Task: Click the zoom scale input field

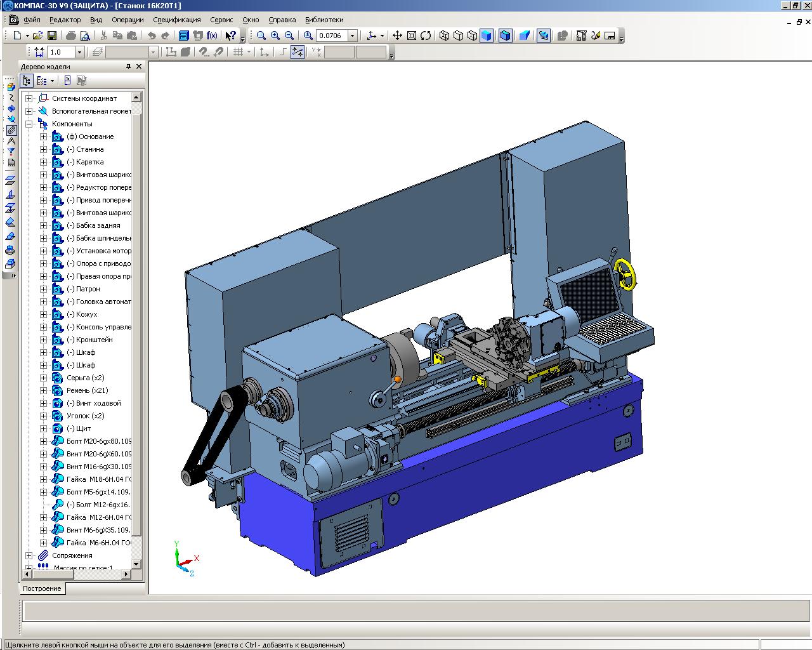Action: (x=331, y=36)
